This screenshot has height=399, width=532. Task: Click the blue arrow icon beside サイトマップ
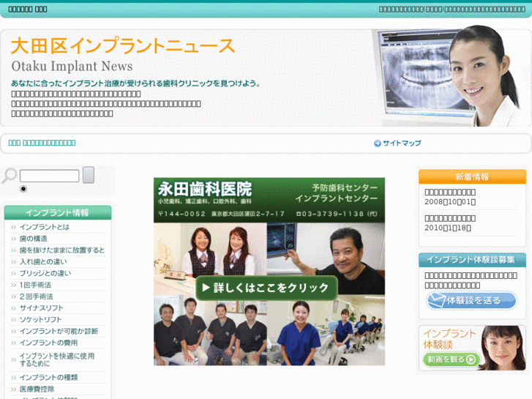[378, 143]
